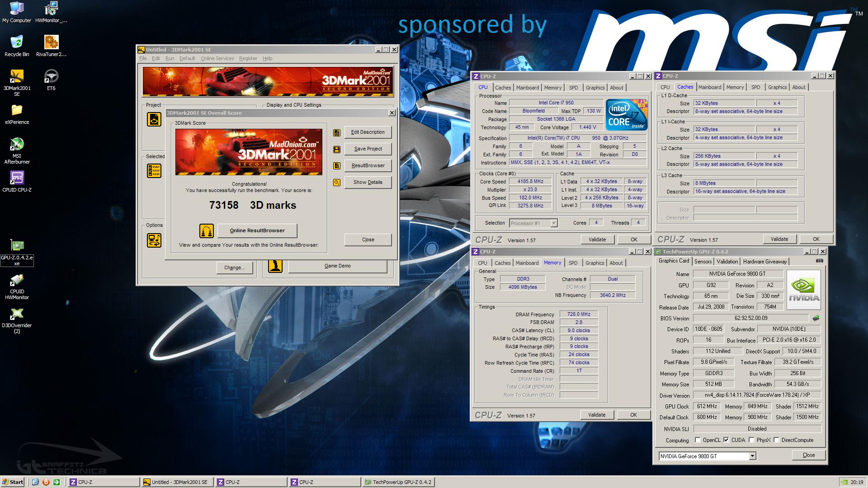Click the Selected tests checklist icon
868x488 pixels.
154,171
